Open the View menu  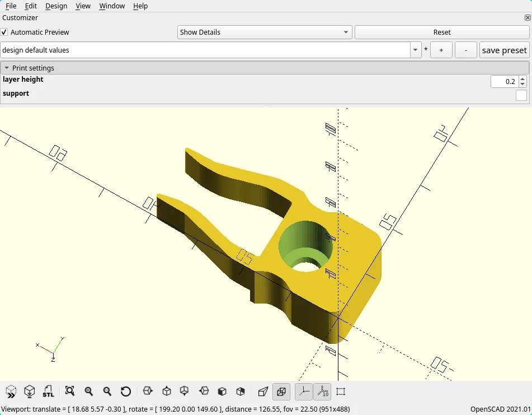tap(83, 6)
